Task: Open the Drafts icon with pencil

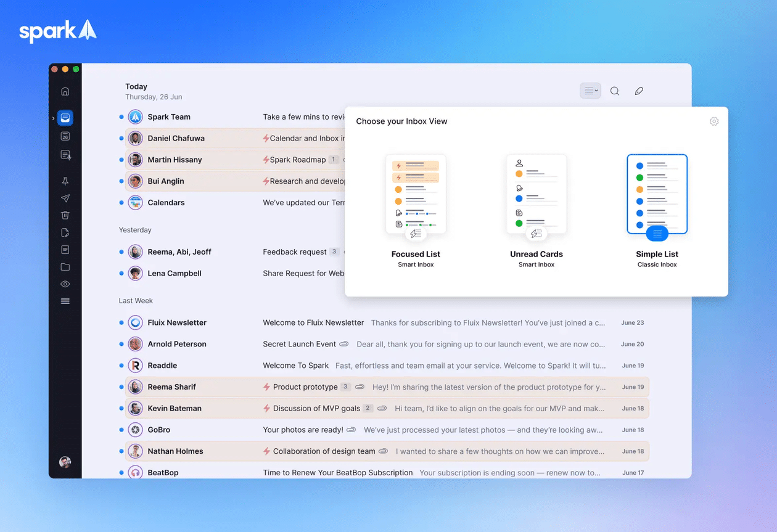Action: [x=65, y=232]
